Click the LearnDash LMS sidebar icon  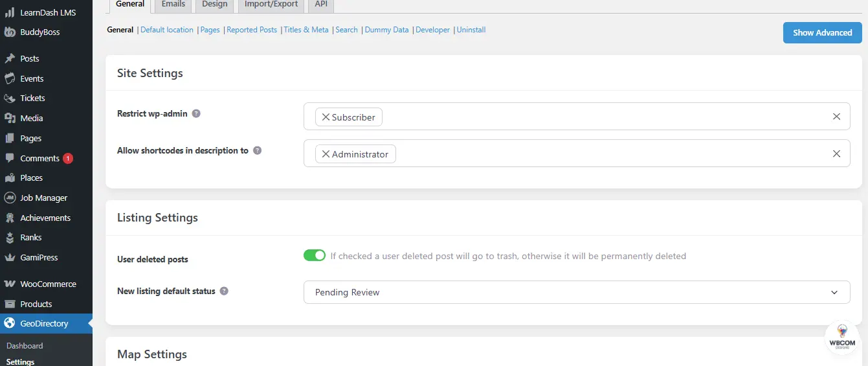click(10, 12)
